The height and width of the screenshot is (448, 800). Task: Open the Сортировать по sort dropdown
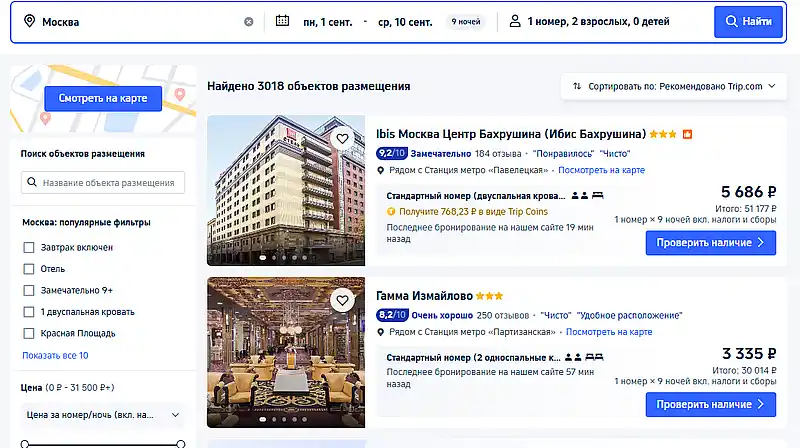673,86
